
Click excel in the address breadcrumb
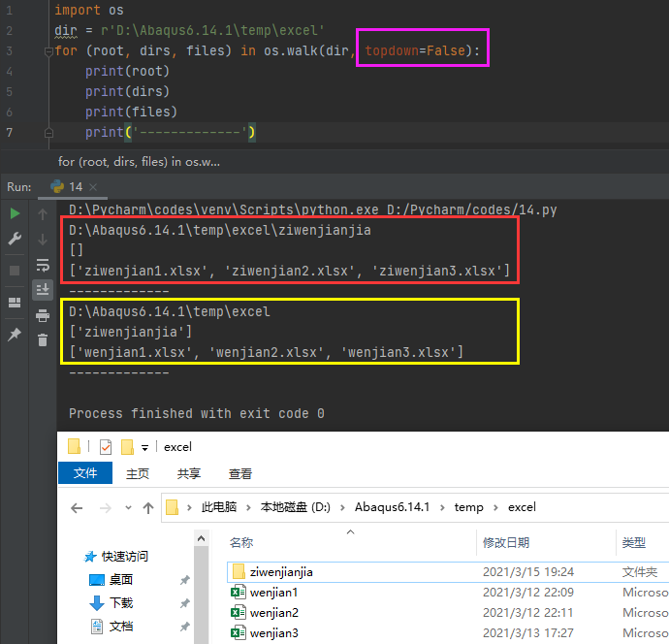click(x=522, y=507)
